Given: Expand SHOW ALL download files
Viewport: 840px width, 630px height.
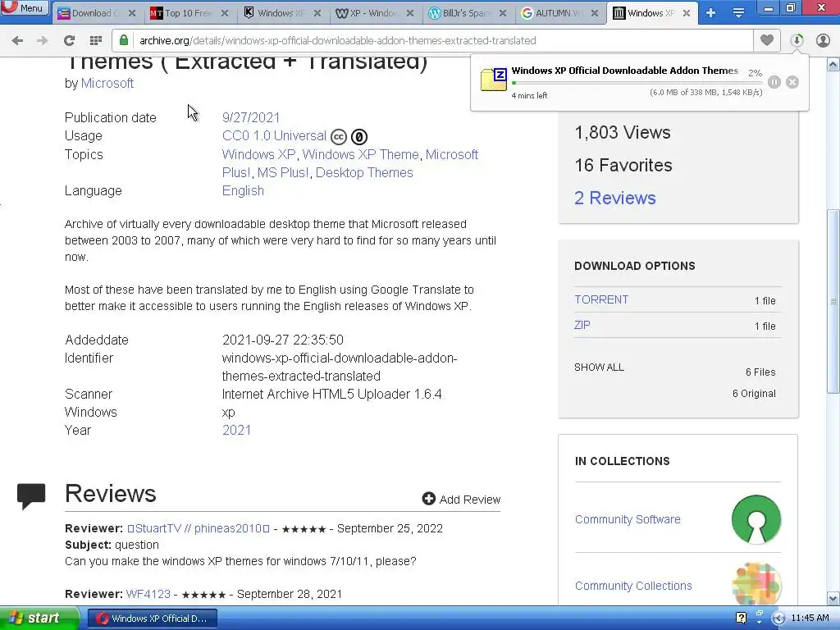Looking at the screenshot, I should (599, 367).
